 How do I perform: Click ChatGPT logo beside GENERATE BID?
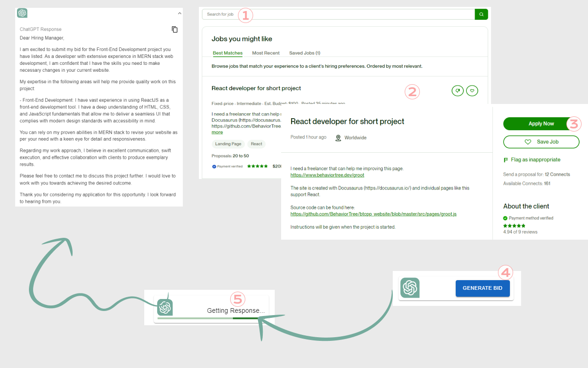click(x=410, y=288)
